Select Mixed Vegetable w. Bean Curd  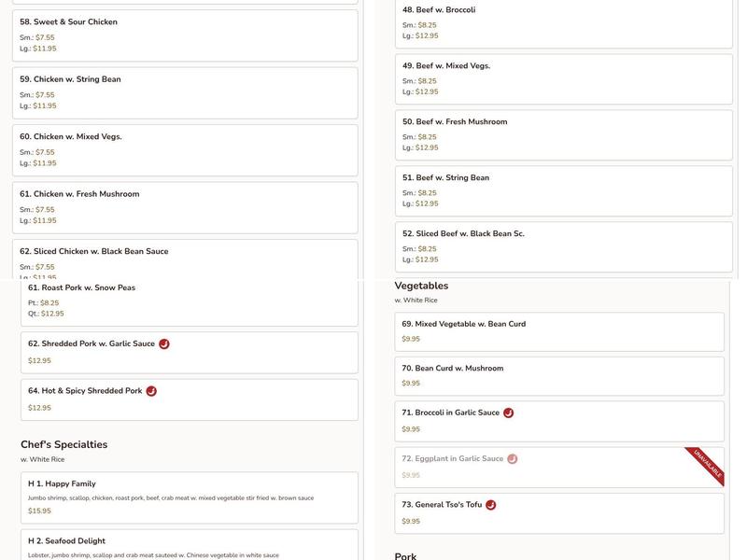pyautogui.click(x=559, y=331)
